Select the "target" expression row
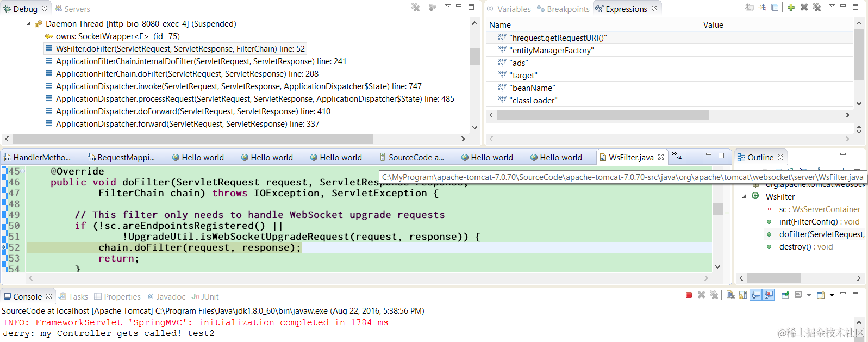This screenshot has width=868, height=342. pos(669,75)
